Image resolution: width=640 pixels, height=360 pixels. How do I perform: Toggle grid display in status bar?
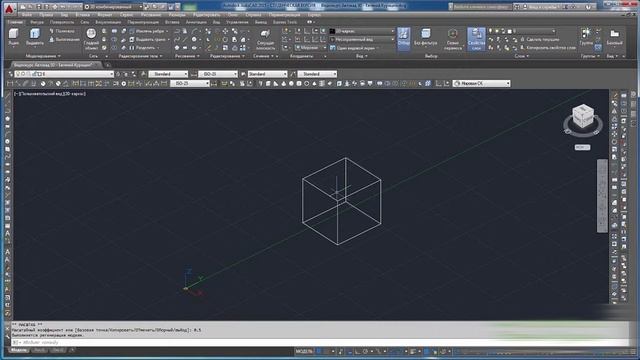(319, 351)
